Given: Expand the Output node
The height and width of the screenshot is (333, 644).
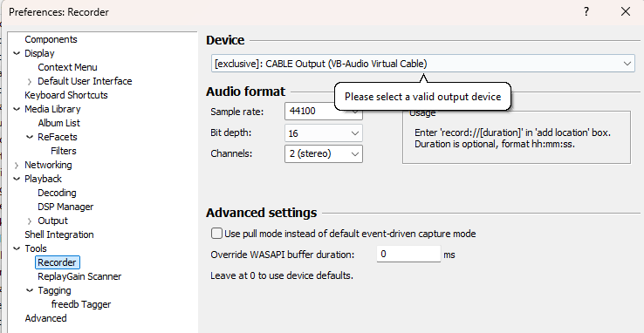Looking at the screenshot, I should [30, 221].
